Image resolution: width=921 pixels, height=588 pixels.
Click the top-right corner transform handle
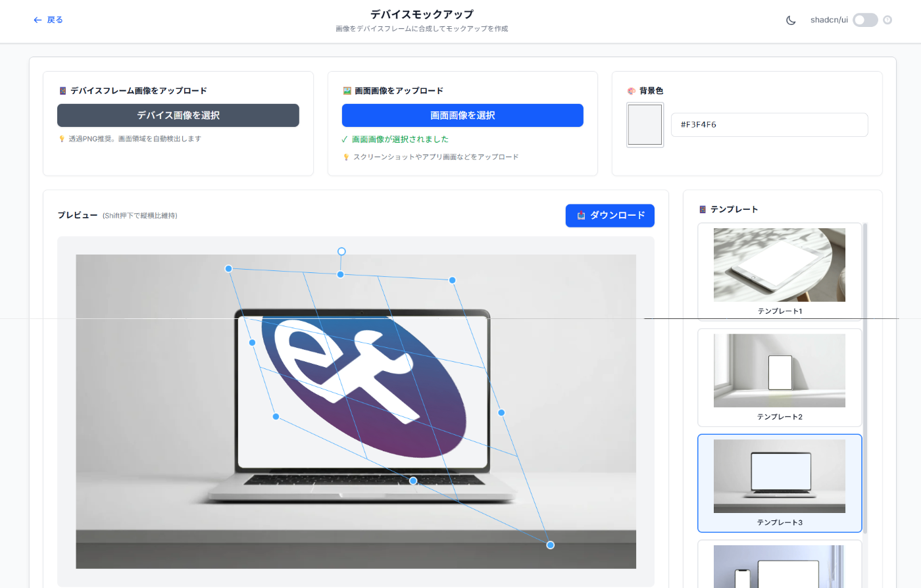[453, 280]
